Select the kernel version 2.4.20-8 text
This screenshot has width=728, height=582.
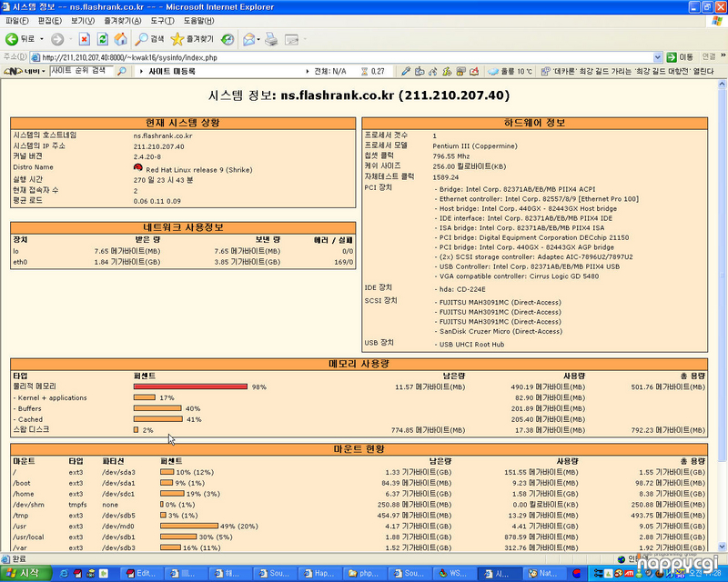pos(147,157)
